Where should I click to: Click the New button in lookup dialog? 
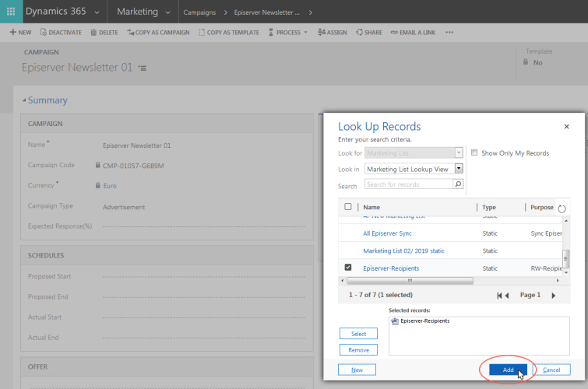(357, 370)
